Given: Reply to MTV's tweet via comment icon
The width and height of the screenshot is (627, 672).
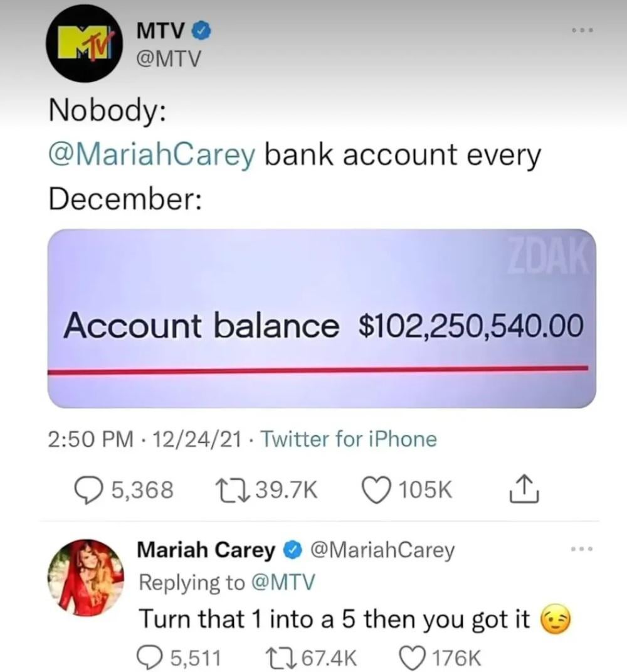Looking at the screenshot, I should 89,490.
